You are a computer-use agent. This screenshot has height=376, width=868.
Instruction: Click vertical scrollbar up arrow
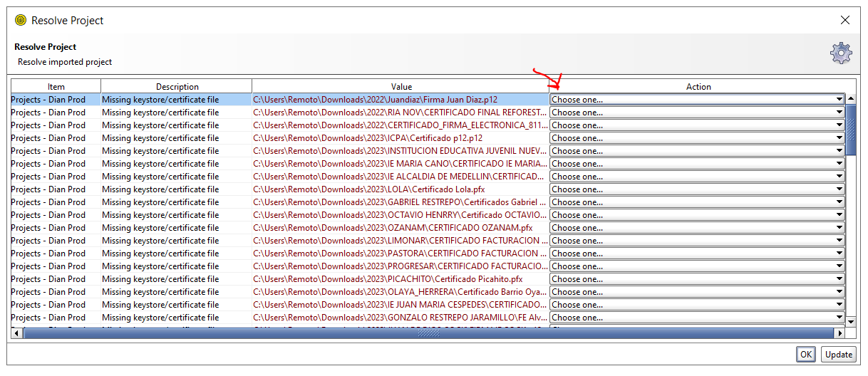coord(851,99)
